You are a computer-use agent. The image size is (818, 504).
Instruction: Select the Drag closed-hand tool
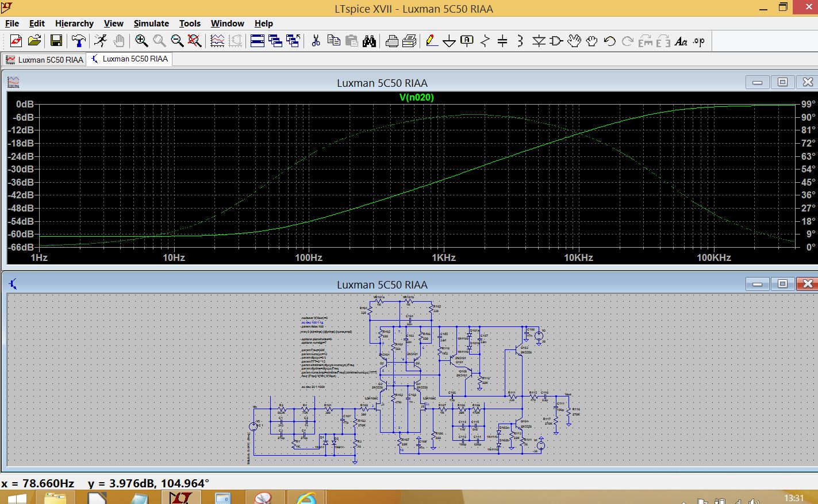[x=592, y=41]
